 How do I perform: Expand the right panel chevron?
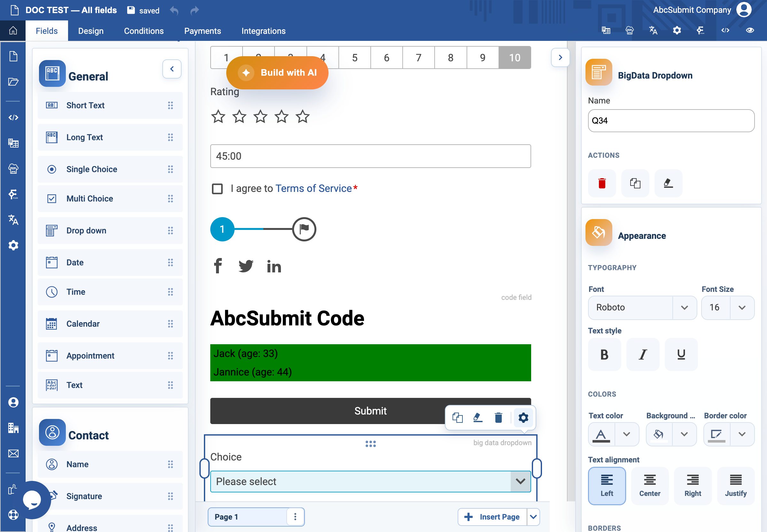pyautogui.click(x=560, y=57)
